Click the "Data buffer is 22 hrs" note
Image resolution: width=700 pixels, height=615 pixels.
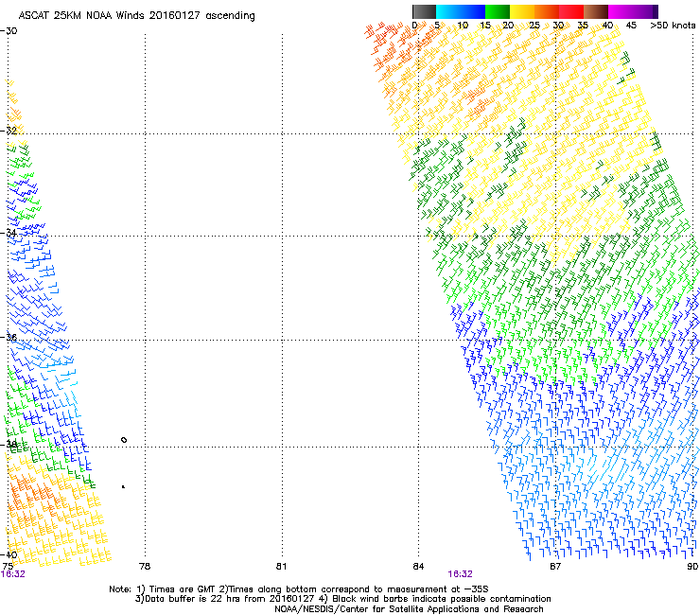click(x=191, y=599)
